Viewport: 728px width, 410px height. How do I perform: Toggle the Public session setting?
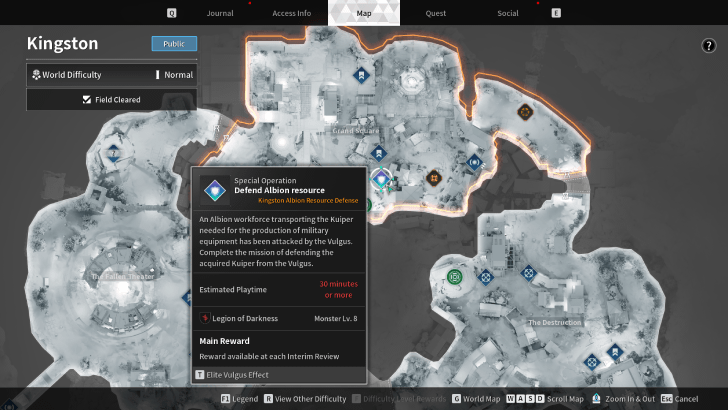tap(174, 44)
